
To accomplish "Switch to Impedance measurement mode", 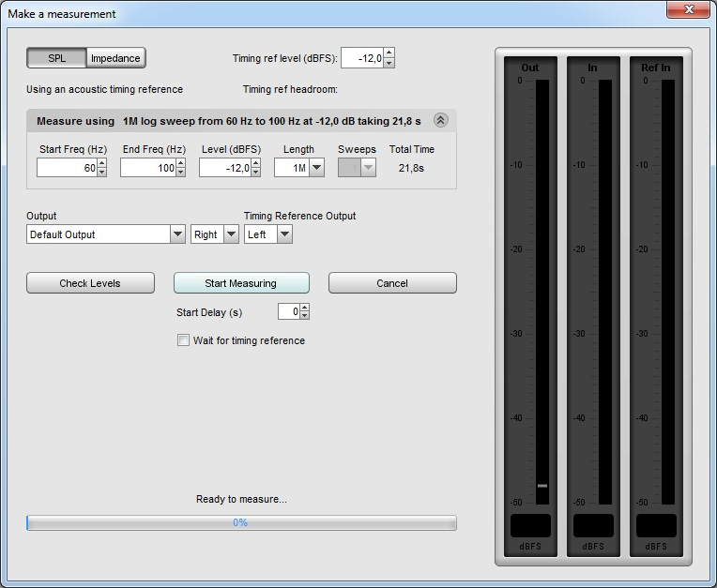I will 115,58.
